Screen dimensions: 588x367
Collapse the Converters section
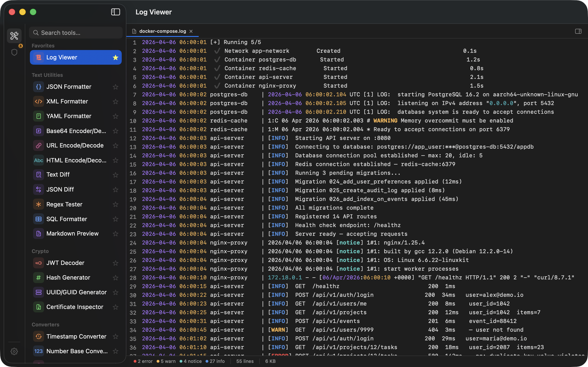45,324
